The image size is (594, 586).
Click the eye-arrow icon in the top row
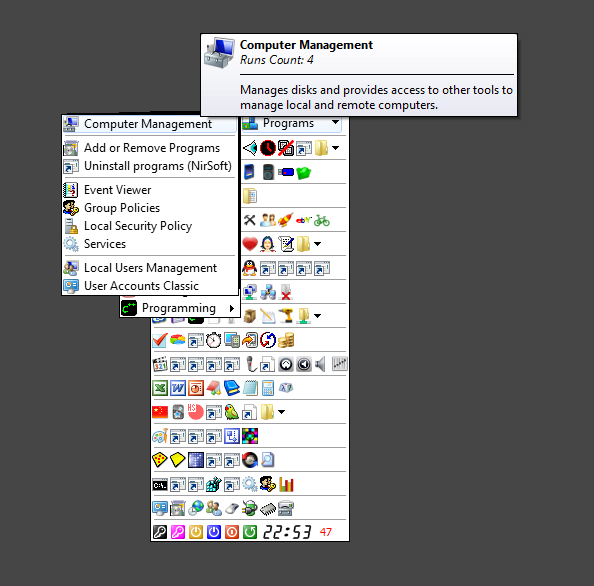point(250,148)
